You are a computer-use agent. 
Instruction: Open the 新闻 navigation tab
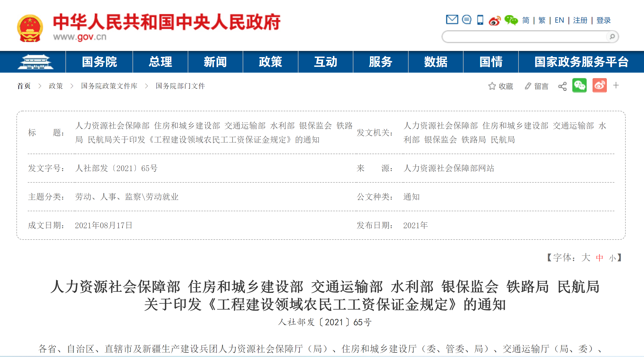pyautogui.click(x=215, y=62)
